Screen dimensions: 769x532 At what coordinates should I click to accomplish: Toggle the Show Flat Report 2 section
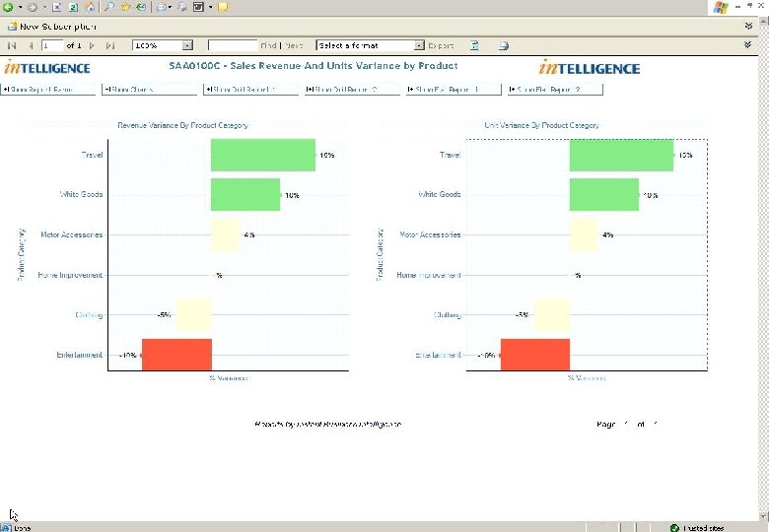point(555,90)
